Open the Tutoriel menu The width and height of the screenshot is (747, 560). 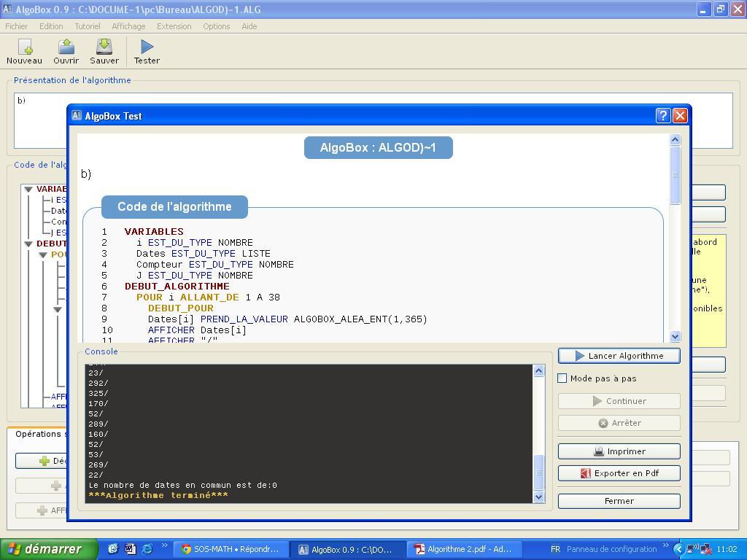[x=87, y=26]
